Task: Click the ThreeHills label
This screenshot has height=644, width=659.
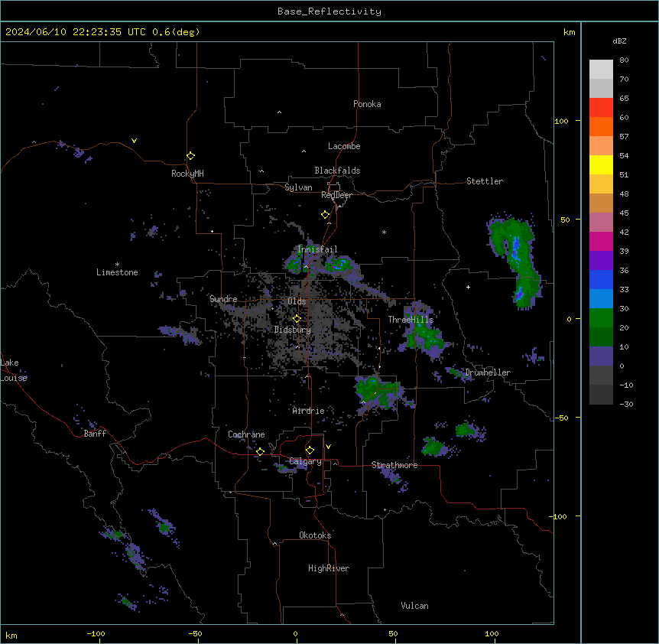Action: point(411,320)
